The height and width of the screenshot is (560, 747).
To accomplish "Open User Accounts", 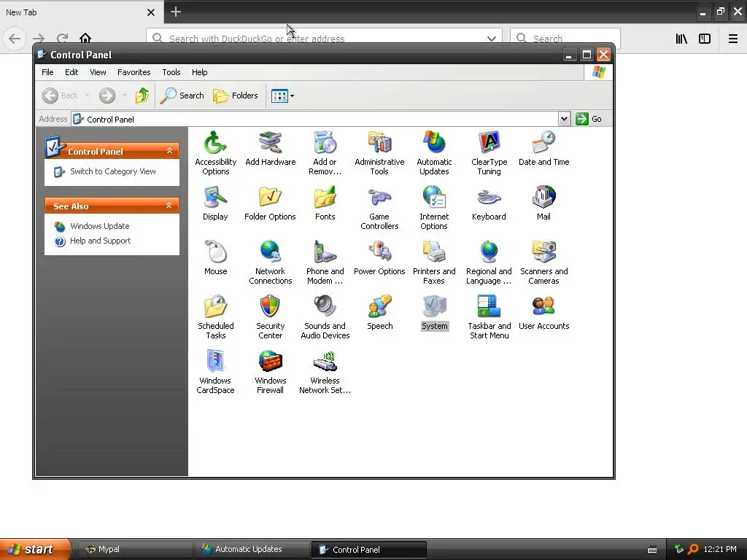I will 543,312.
